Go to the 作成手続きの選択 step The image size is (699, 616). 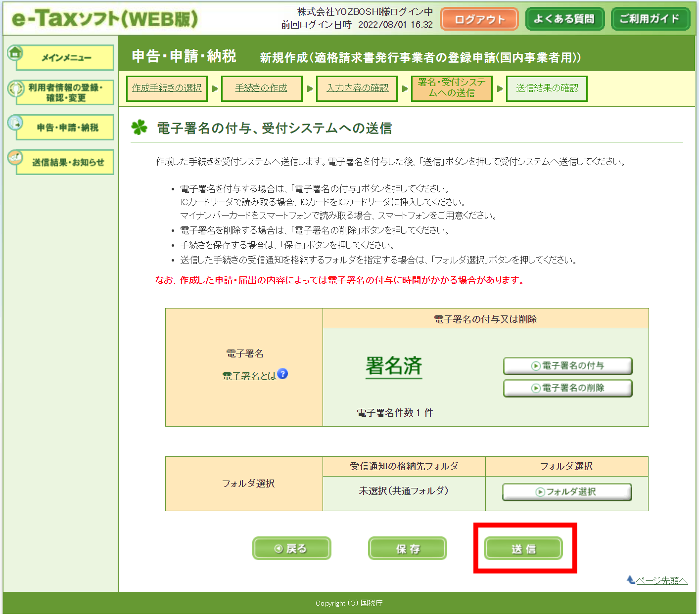[167, 88]
